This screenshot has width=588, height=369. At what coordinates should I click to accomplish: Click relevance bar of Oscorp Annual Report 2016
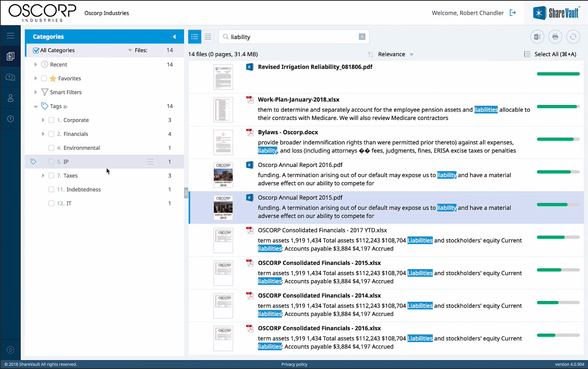pyautogui.click(x=558, y=172)
